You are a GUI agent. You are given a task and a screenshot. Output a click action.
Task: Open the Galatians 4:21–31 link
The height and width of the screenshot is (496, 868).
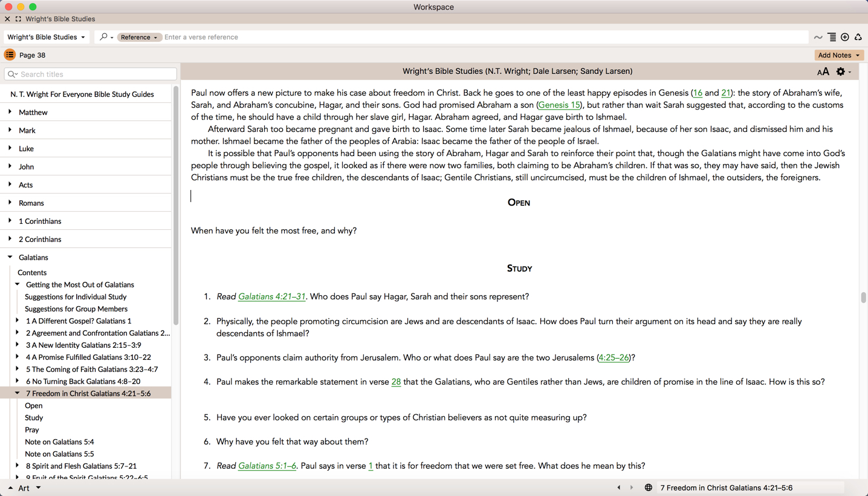click(x=271, y=296)
